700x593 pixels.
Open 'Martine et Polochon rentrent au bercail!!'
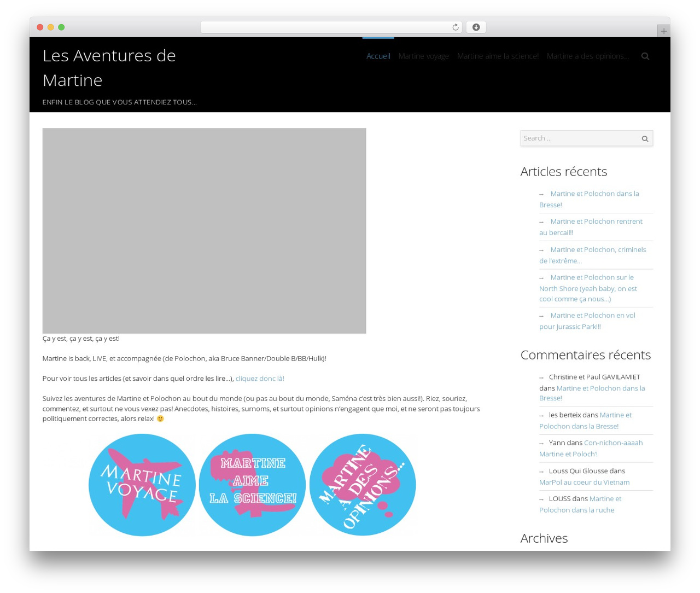coord(591,227)
